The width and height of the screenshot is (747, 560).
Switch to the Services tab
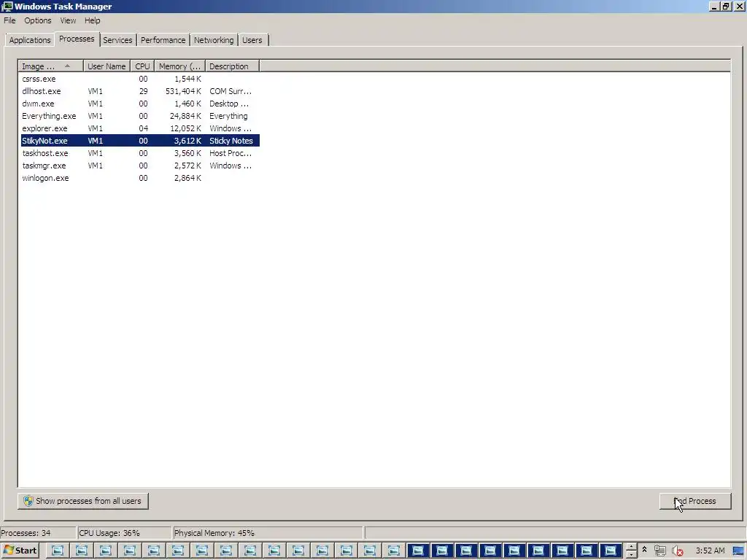(117, 40)
